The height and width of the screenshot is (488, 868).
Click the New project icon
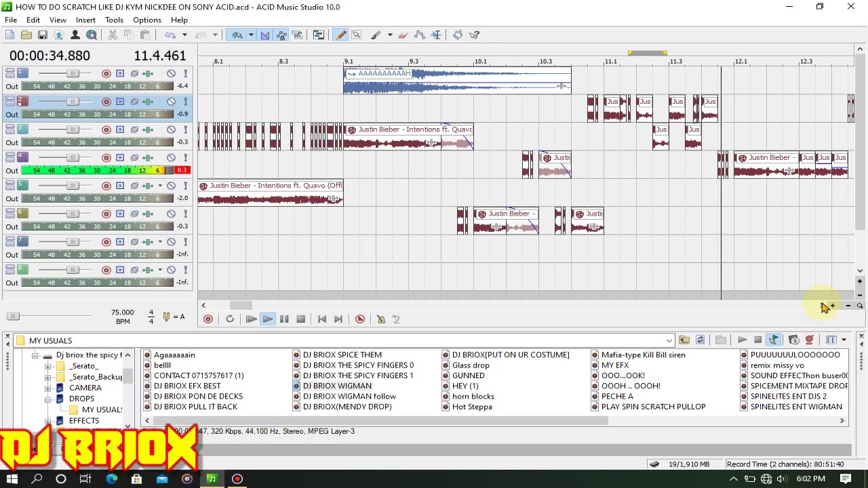click(10, 35)
